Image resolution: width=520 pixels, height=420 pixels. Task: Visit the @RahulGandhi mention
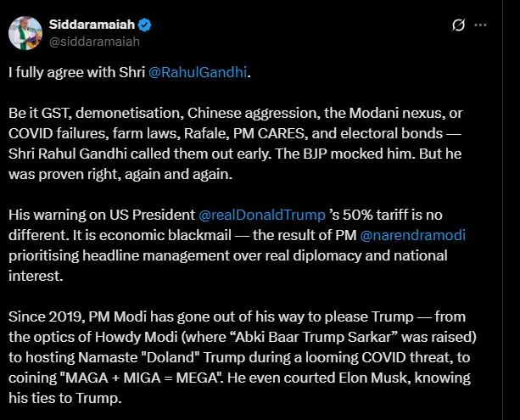tap(198, 72)
